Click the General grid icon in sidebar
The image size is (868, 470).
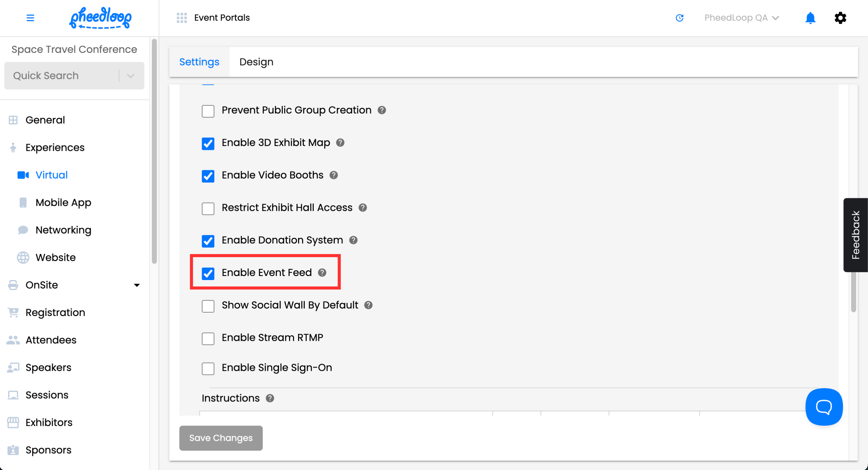click(x=13, y=120)
